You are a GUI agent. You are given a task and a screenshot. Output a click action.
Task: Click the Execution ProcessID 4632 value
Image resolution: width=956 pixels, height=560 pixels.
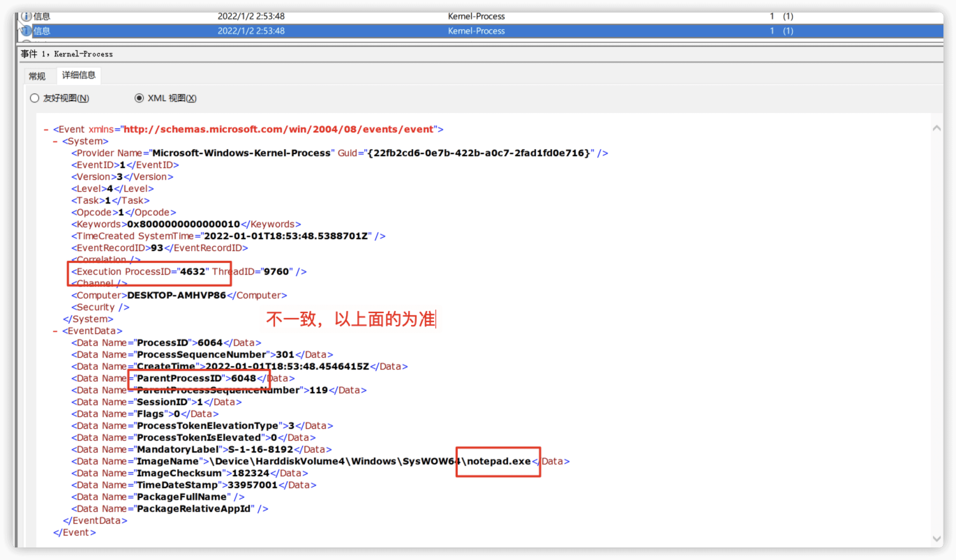coord(192,272)
